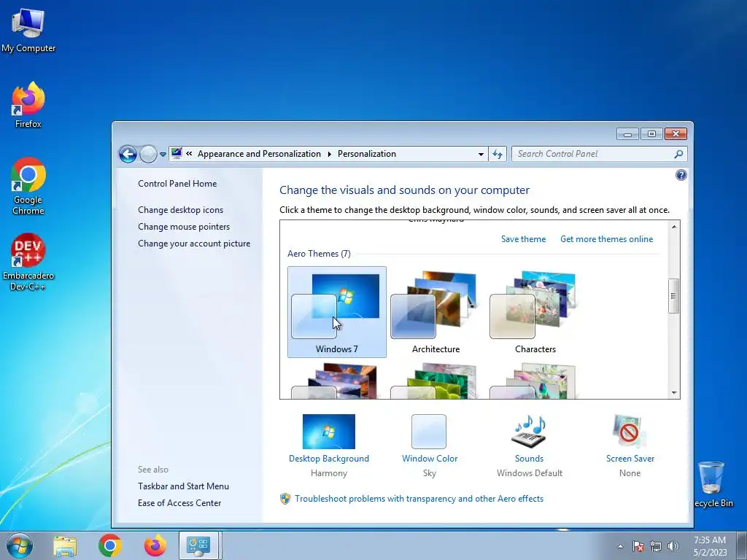The height and width of the screenshot is (560, 747).
Task: Click the shield icon beside Troubleshoot link
Action: click(285, 499)
